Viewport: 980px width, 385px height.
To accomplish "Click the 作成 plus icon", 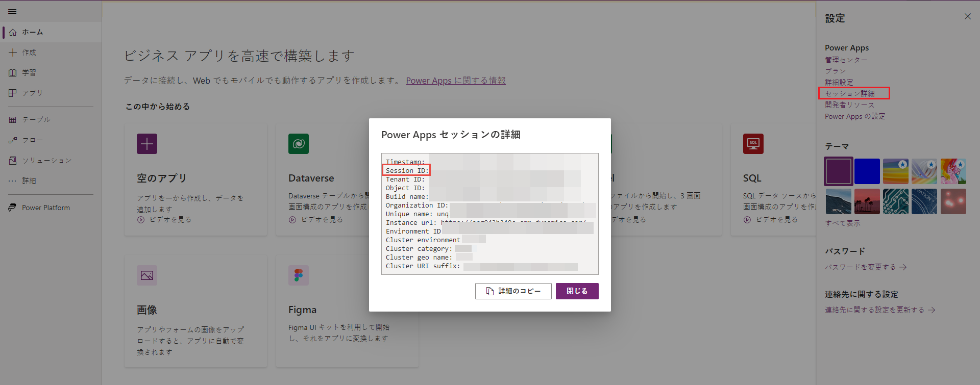I will pos(13,53).
